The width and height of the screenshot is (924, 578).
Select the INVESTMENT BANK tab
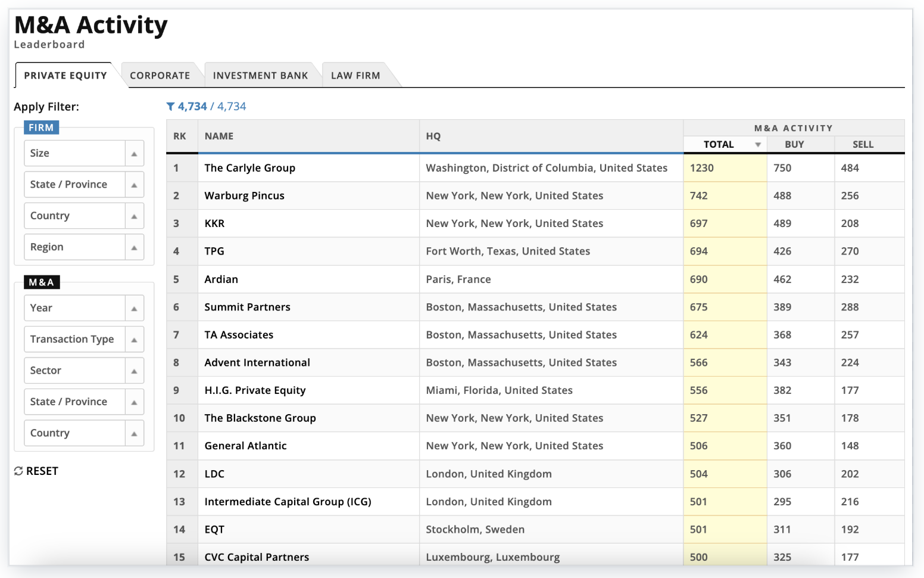click(x=261, y=75)
